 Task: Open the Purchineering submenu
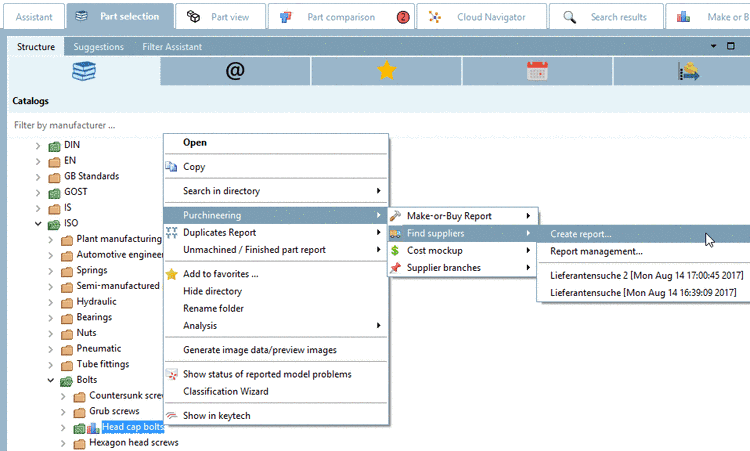click(x=276, y=215)
